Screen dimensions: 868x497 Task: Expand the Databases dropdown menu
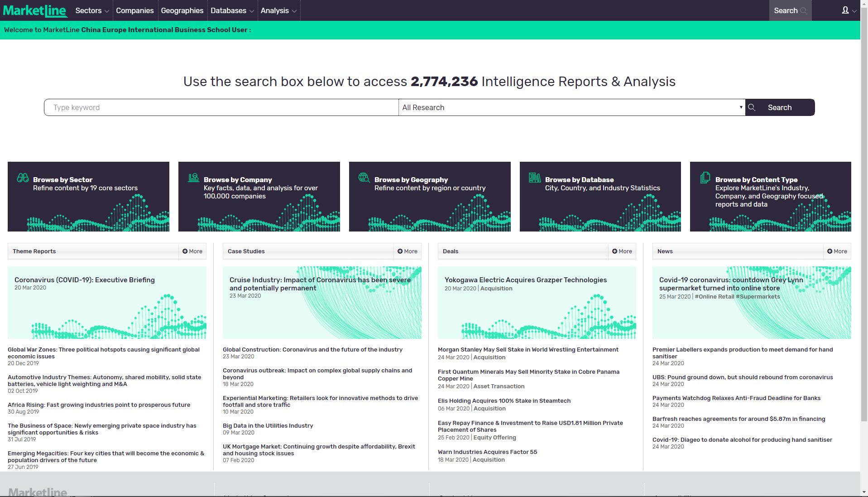click(x=232, y=10)
